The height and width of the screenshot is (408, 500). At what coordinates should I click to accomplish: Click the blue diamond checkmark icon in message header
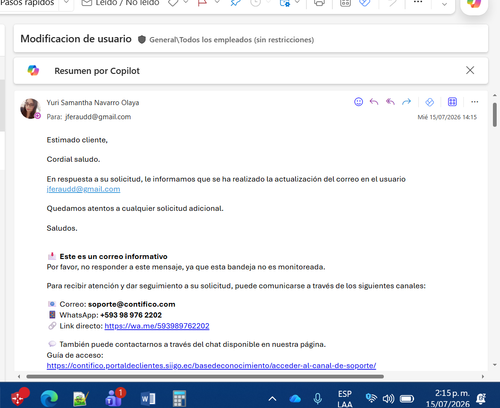(x=430, y=102)
